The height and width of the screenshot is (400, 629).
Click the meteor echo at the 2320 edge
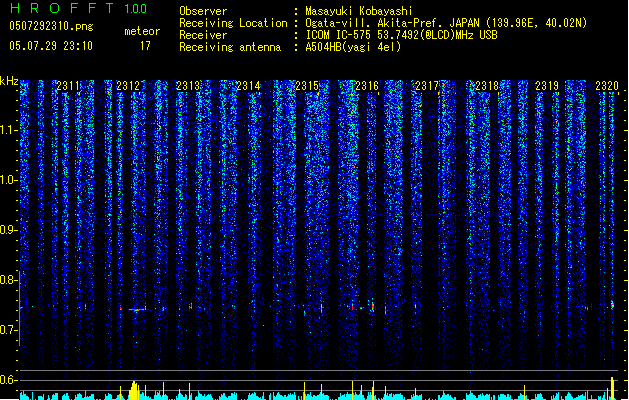[x=612, y=305]
